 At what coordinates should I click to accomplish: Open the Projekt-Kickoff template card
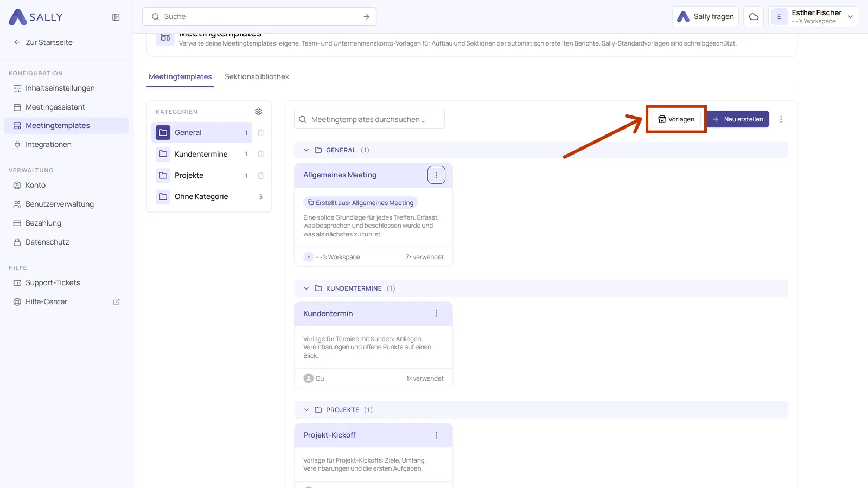373,455
